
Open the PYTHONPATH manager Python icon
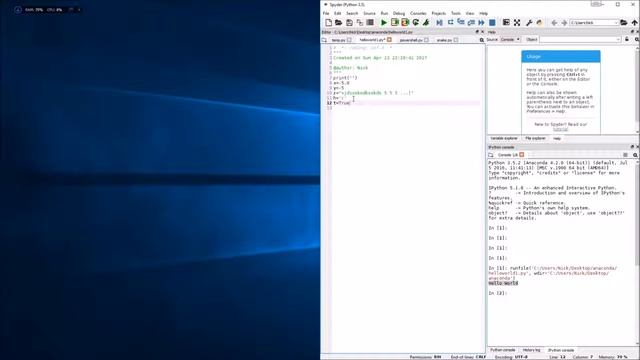(540, 23)
